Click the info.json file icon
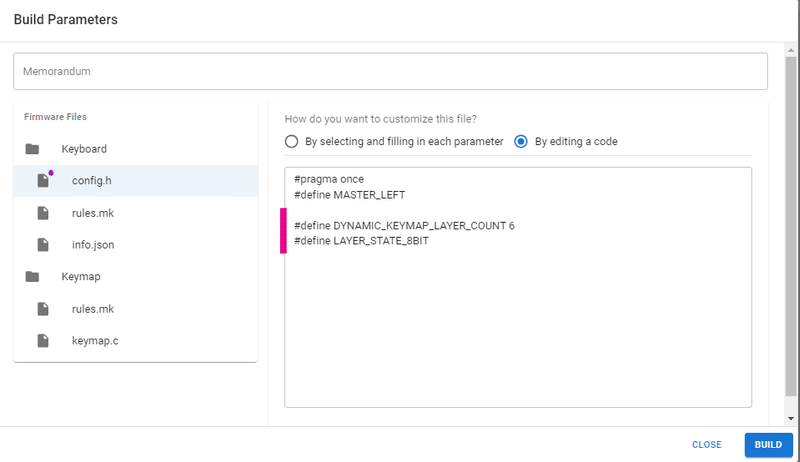 coord(43,245)
